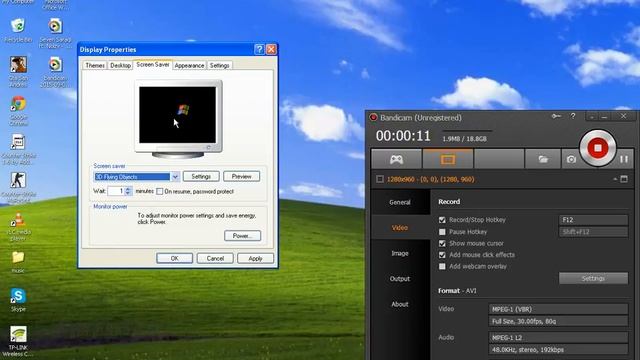Open Skype desktop shortcut
The width and height of the screenshot is (640, 360).
click(x=18, y=300)
